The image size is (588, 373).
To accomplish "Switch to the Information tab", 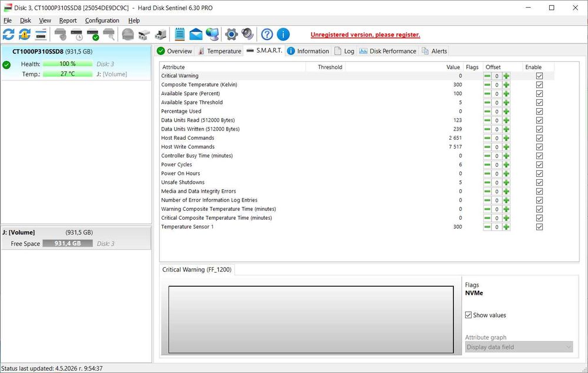I will click(x=308, y=51).
